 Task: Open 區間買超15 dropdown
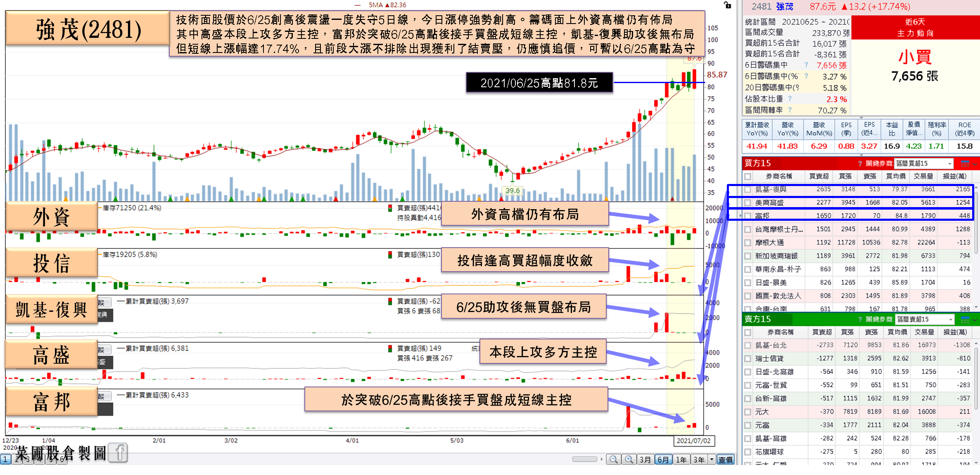924,163
